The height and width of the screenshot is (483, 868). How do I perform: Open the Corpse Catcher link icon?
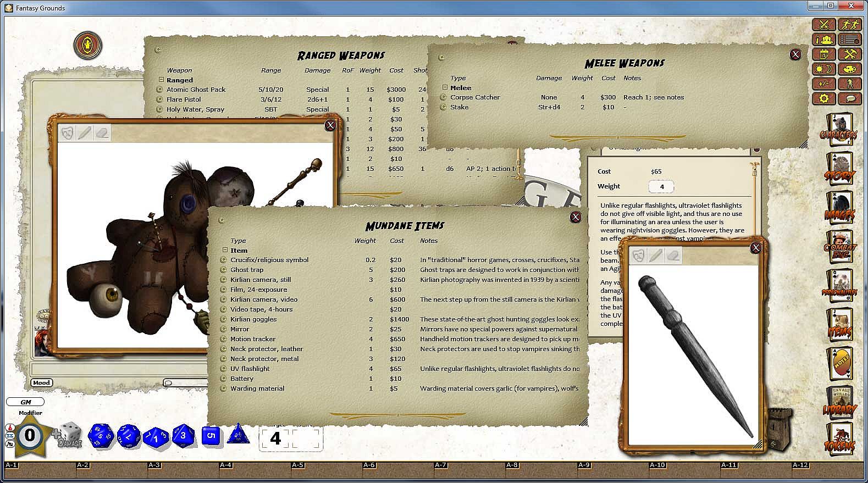pos(443,97)
